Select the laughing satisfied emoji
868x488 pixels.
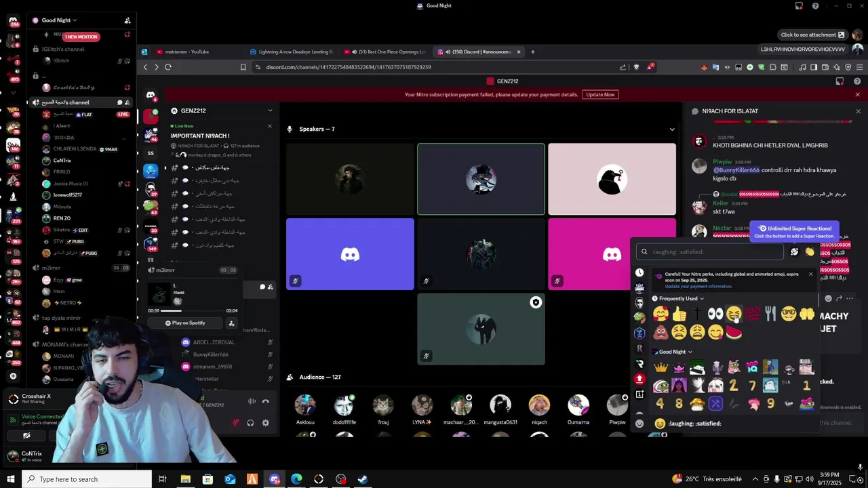click(x=734, y=314)
